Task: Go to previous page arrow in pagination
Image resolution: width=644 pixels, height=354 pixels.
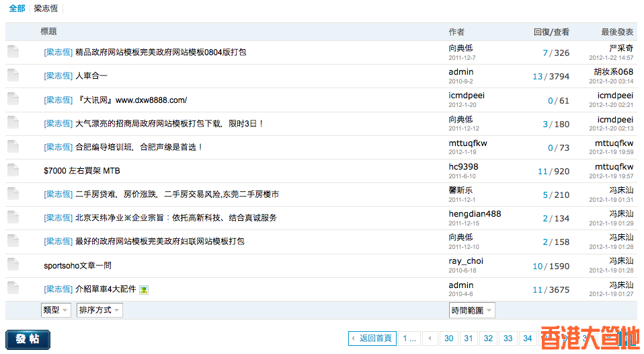Action: (430, 339)
